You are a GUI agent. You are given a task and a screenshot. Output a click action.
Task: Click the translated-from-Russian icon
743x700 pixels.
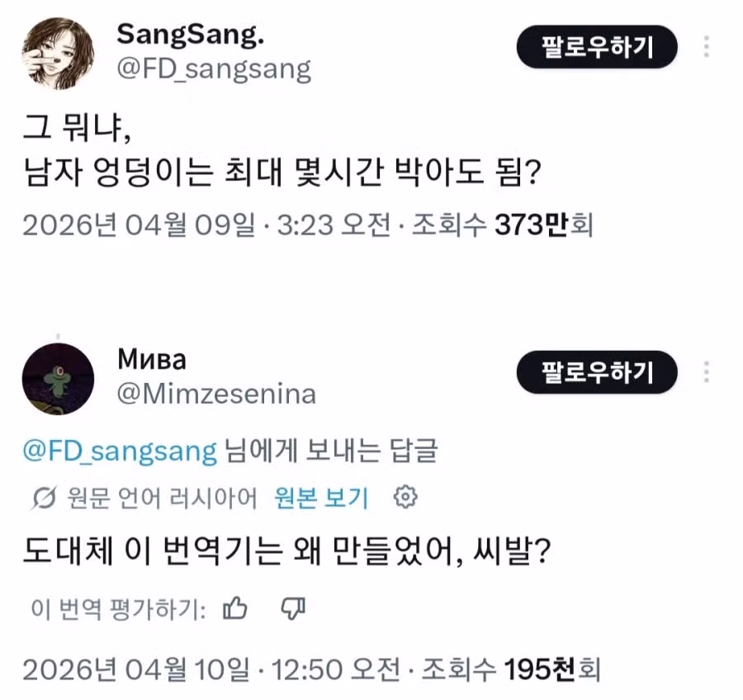43,498
